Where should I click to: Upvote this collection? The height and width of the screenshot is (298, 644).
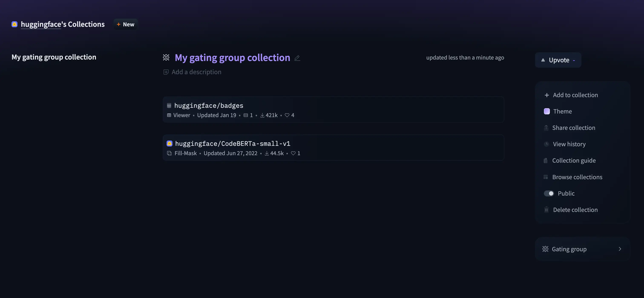tap(558, 60)
